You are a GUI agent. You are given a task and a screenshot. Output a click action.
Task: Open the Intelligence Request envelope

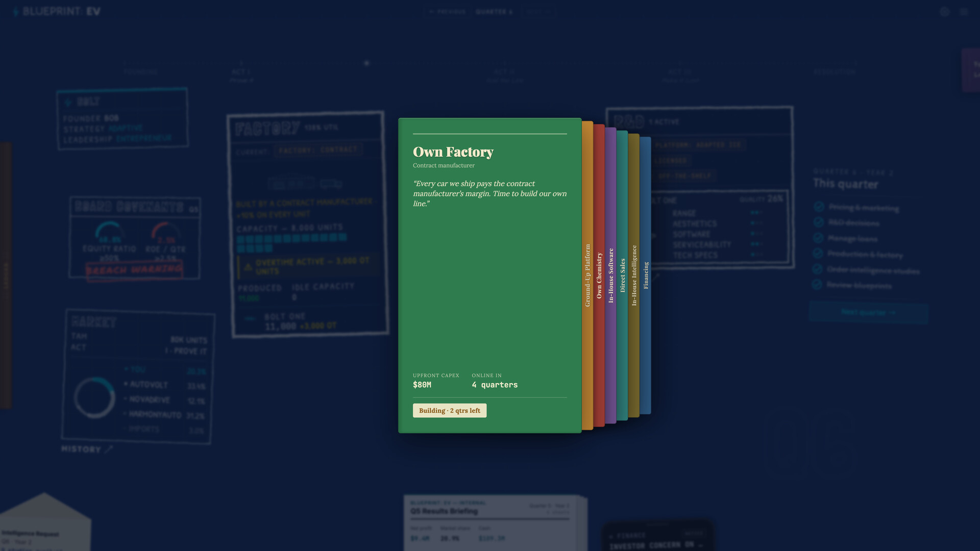(x=45, y=523)
